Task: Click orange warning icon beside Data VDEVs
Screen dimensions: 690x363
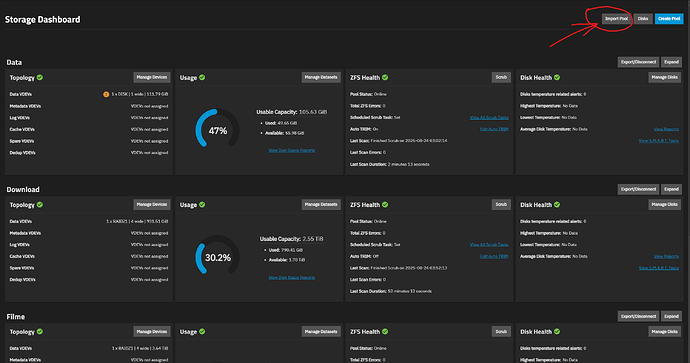Action: pos(106,94)
